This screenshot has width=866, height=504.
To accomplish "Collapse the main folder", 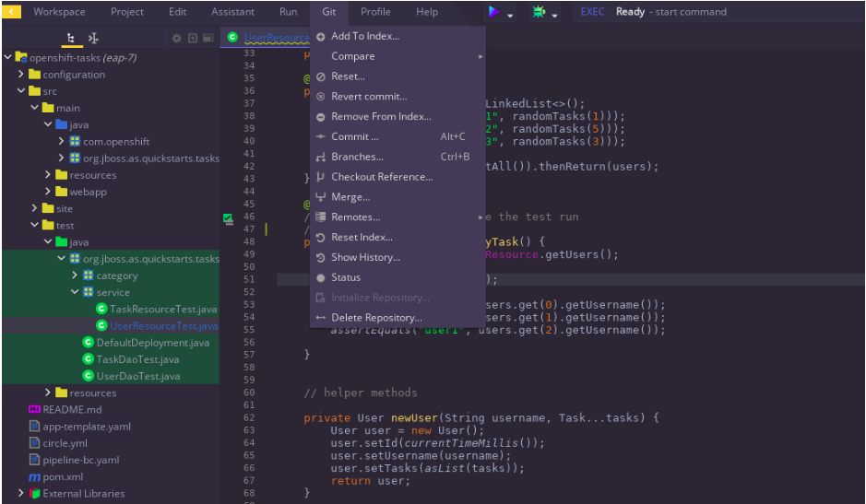I will click(x=34, y=107).
